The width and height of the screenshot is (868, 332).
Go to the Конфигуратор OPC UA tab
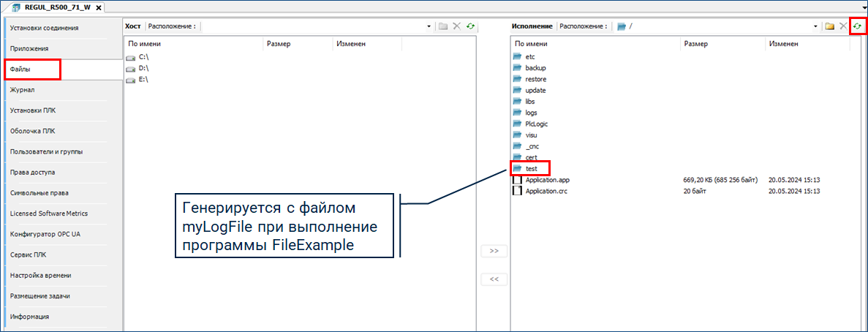pos(45,234)
